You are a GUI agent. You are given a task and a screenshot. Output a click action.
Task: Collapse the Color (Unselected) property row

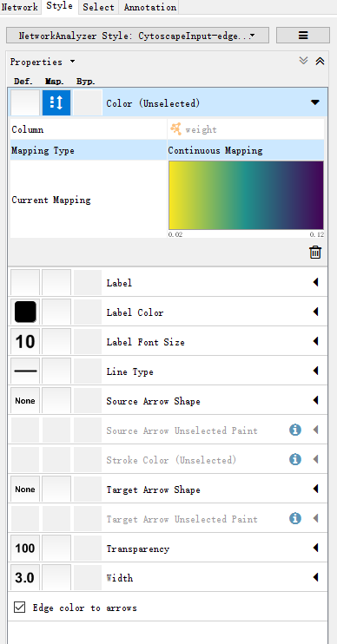tap(315, 102)
